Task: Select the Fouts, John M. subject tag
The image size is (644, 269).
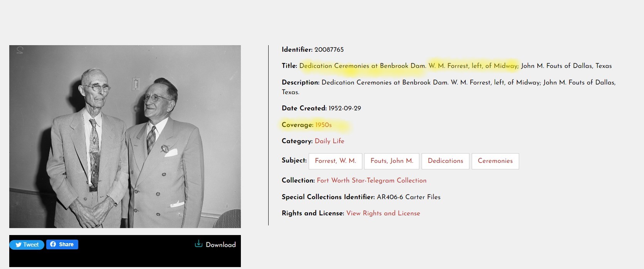Action: tap(392, 161)
